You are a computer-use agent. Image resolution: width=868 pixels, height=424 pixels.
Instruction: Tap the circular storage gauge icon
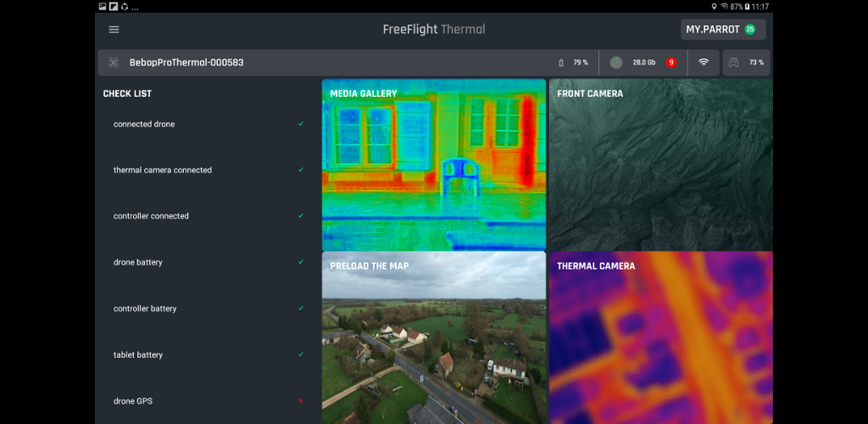click(x=616, y=63)
